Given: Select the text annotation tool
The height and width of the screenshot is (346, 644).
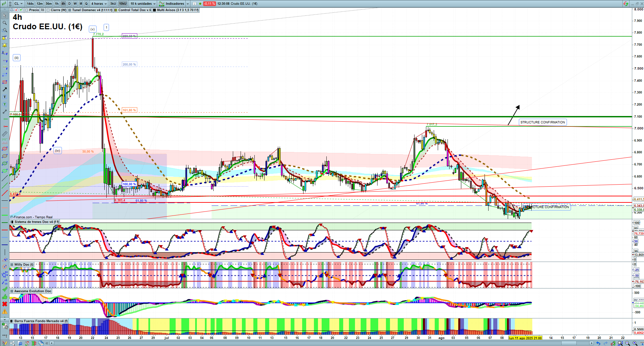Looking at the screenshot, I should 5,97.
